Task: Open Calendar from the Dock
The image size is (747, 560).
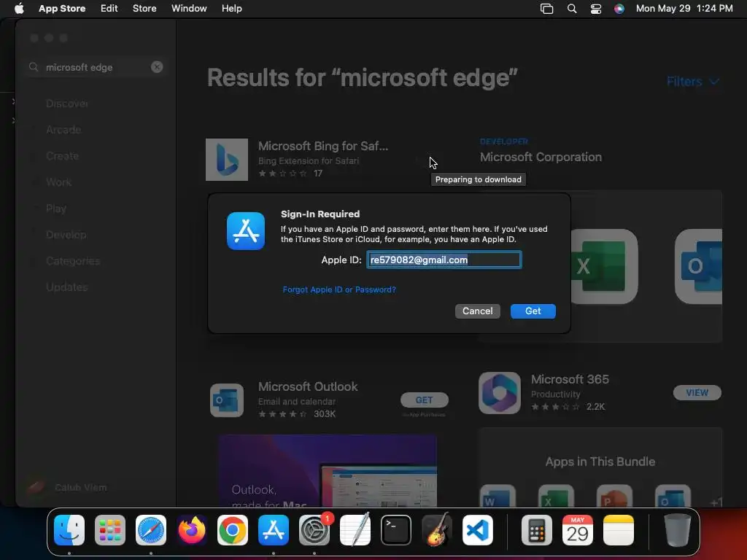Action: coord(578,530)
